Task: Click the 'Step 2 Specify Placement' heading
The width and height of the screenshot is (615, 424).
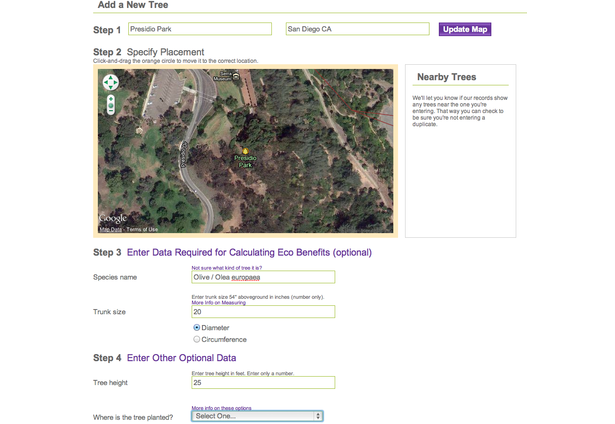Action: pos(149,52)
